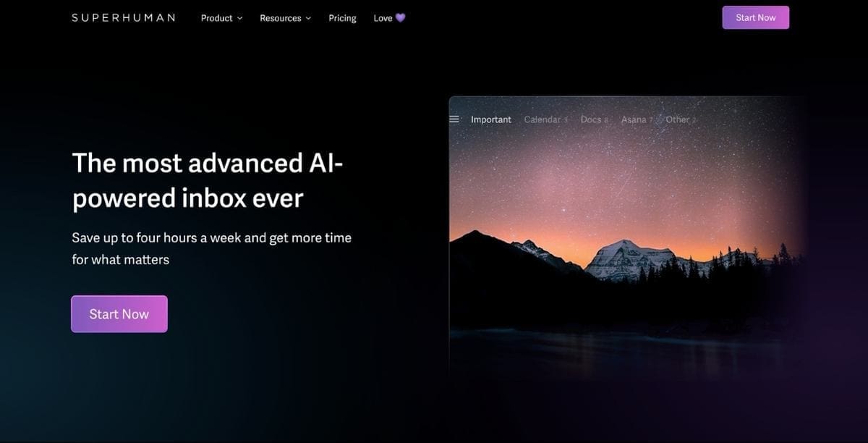Open the Love page link
Viewport: 868px width, 443px height.
point(383,18)
